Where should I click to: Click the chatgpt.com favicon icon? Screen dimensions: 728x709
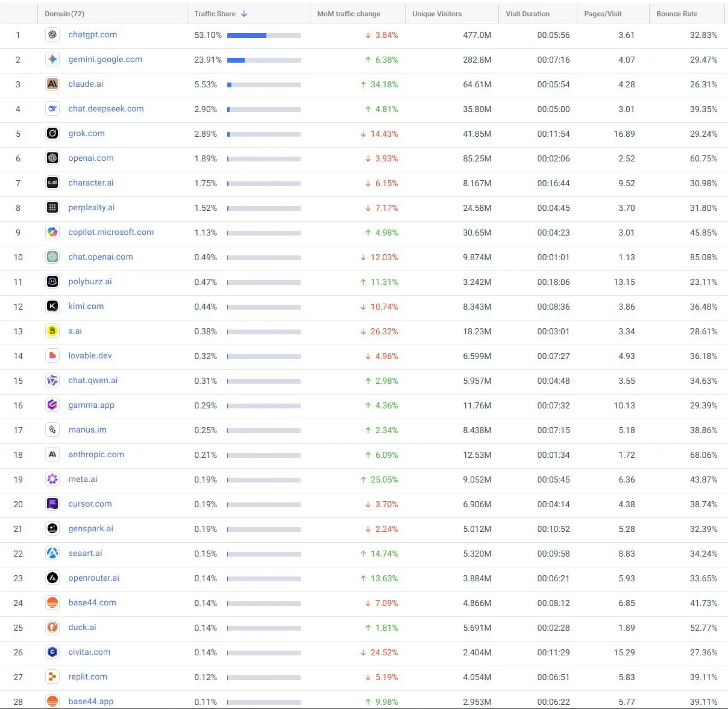pos(52,35)
